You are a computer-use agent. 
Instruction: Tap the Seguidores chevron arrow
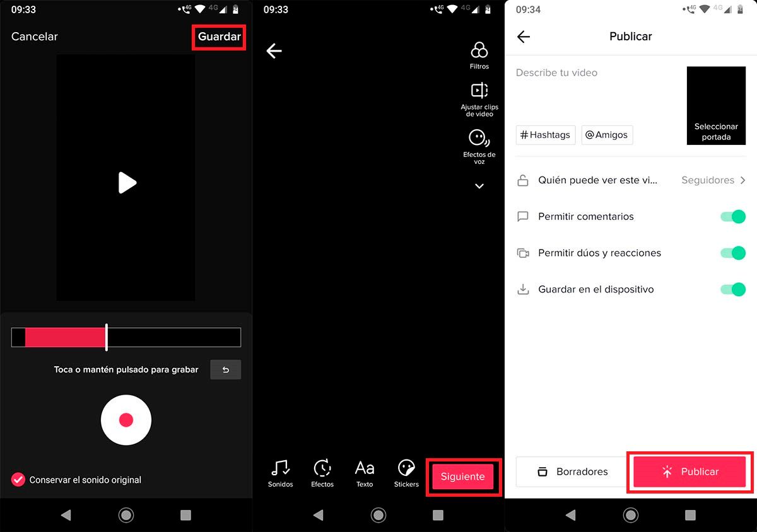click(x=742, y=180)
